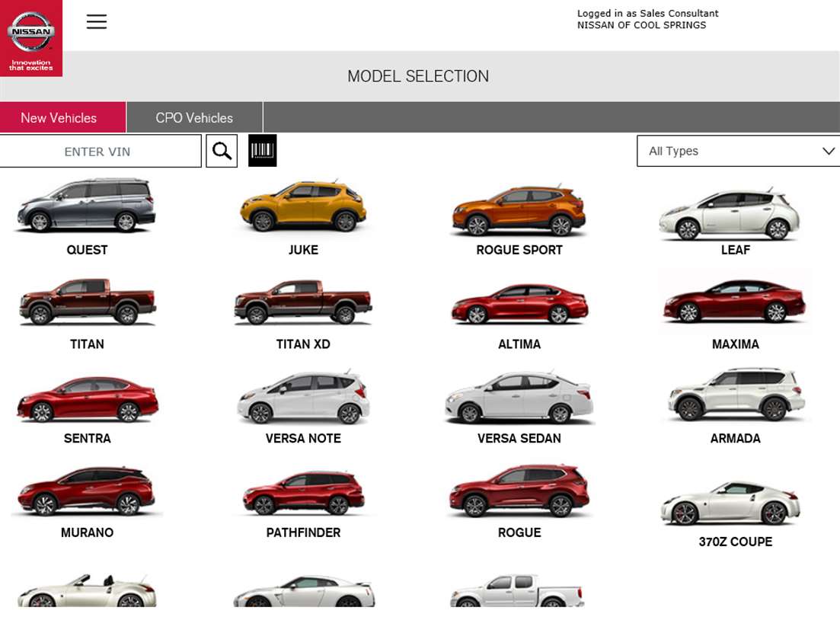Switch to the New Vehicles tab
Screen dimensions: 840x617
[x=62, y=117]
